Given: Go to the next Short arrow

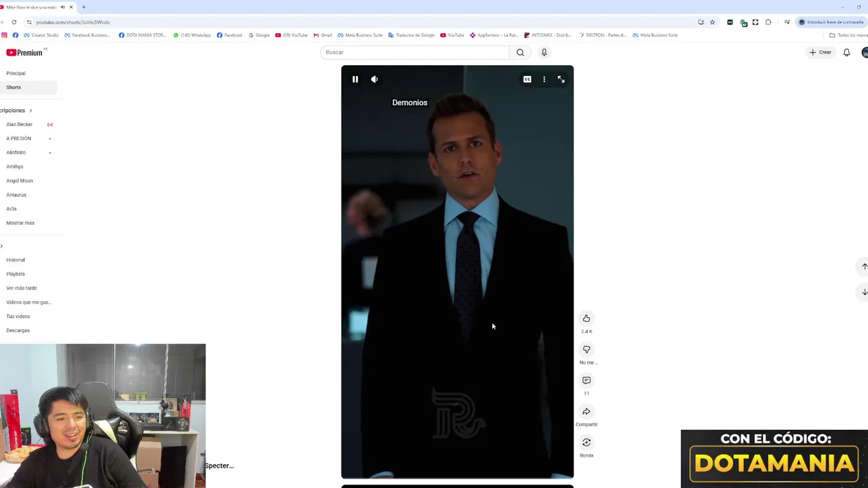Looking at the screenshot, I should point(864,292).
